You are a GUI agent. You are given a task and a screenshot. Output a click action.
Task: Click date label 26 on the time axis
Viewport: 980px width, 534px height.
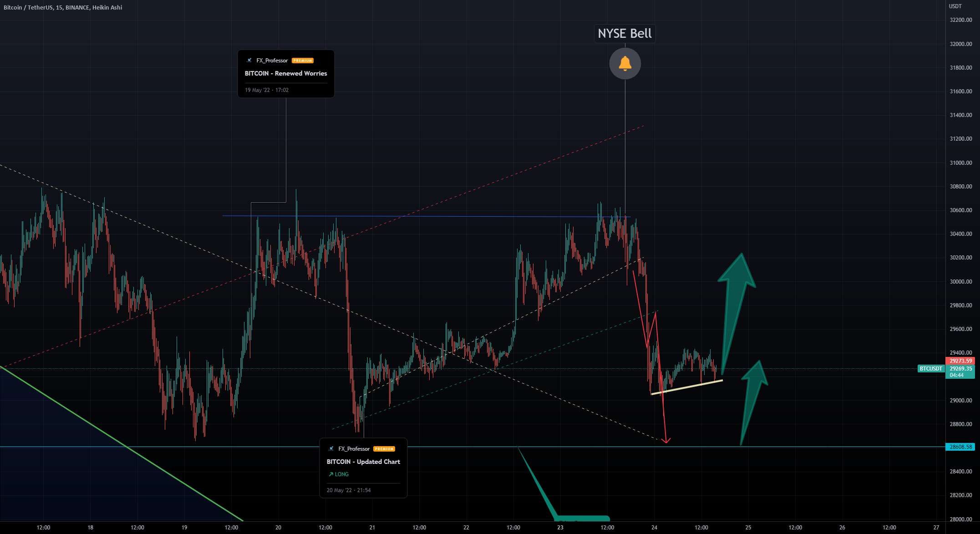842,528
